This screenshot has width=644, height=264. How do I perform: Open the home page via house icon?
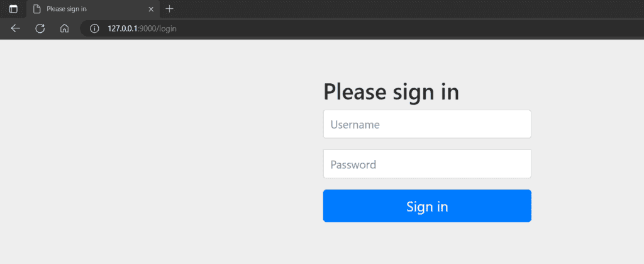click(x=64, y=28)
